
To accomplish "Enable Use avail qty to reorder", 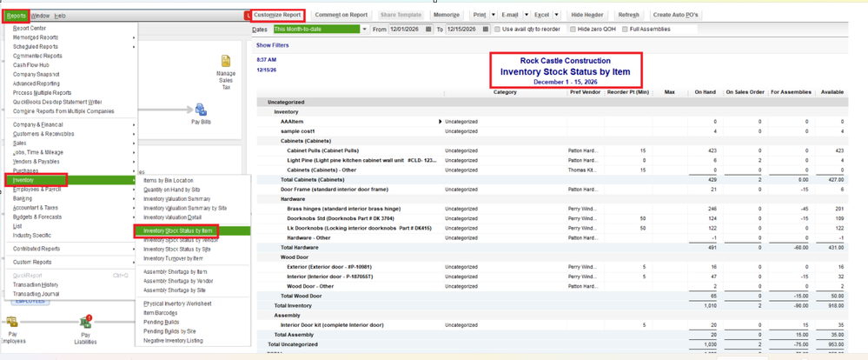I will 498,30.
